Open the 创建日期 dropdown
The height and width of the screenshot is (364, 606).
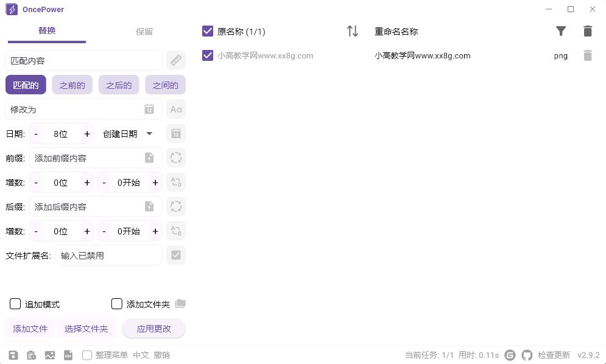coord(128,134)
